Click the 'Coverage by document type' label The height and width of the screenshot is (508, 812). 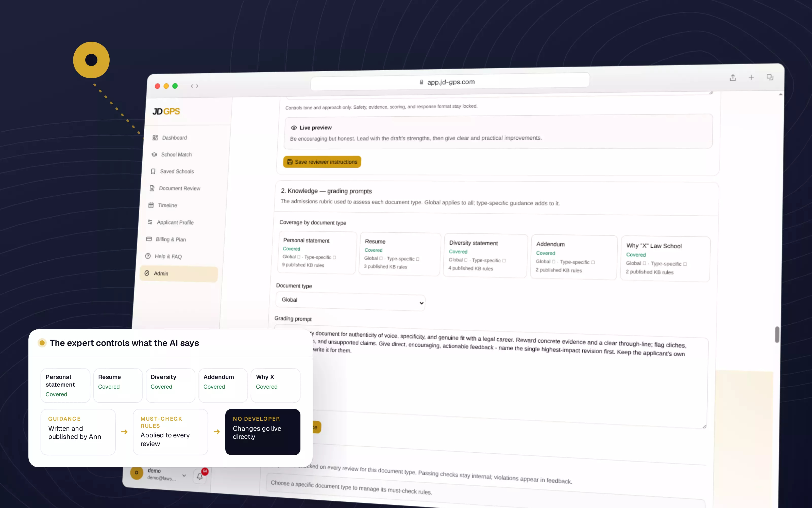[x=313, y=223]
